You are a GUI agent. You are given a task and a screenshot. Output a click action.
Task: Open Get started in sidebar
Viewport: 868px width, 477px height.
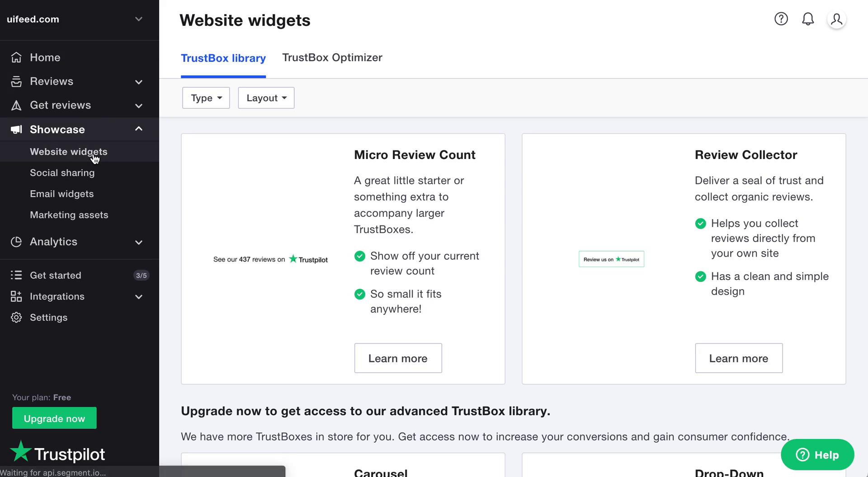[x=56, y=275]
